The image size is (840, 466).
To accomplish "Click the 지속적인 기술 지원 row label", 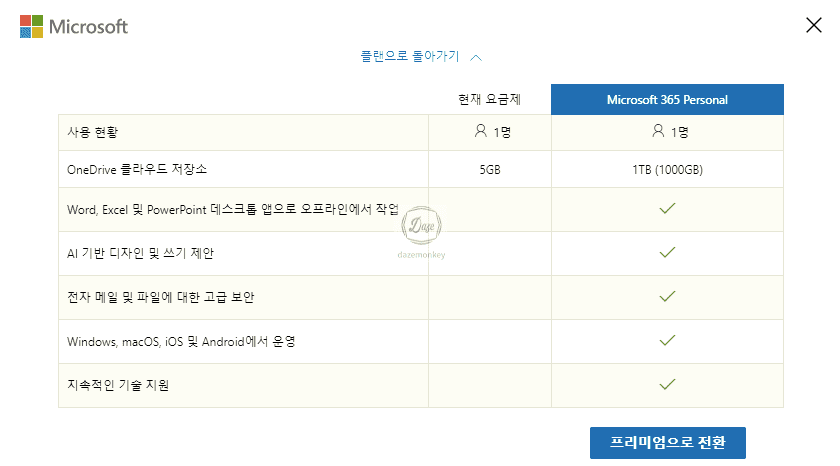I will [x=118, y=385].
